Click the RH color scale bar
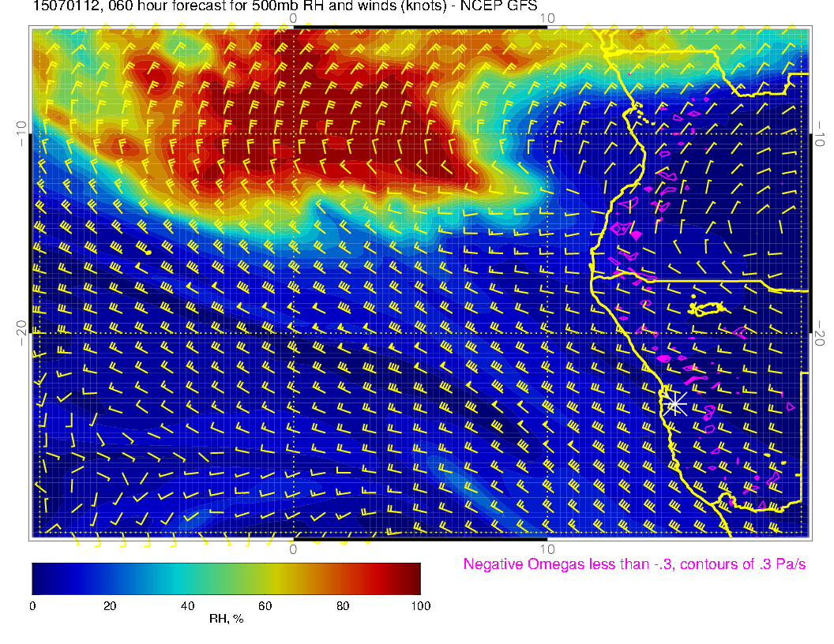This screenshot has height=644, width=834. [x=226, y=578]
